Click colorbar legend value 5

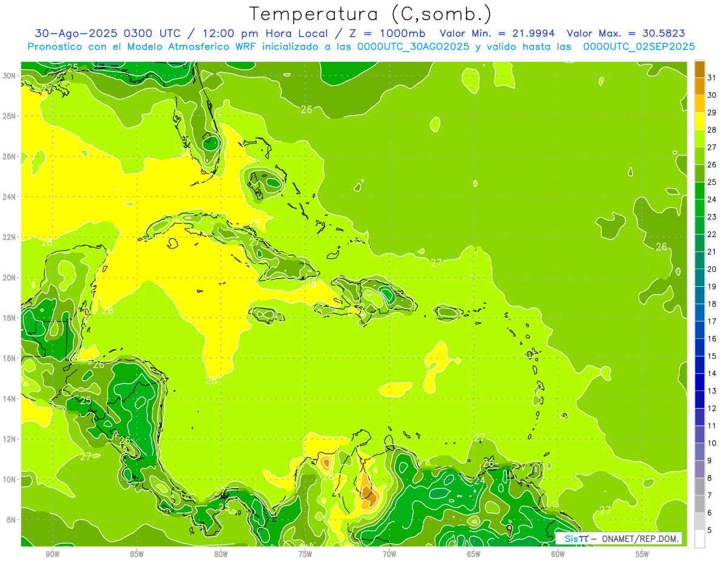(710, 530)
